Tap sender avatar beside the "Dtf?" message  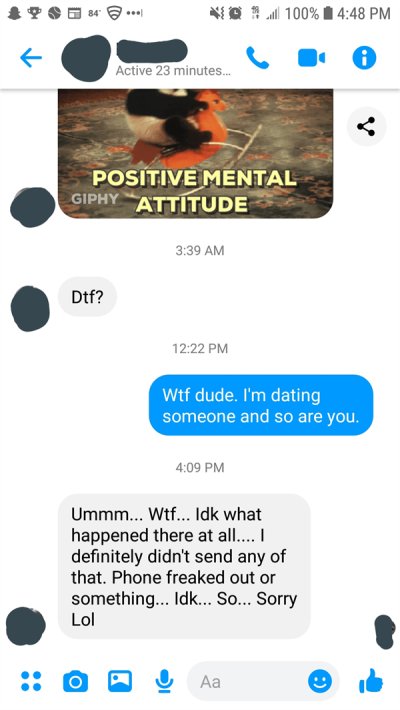click(x=30, y=308)
